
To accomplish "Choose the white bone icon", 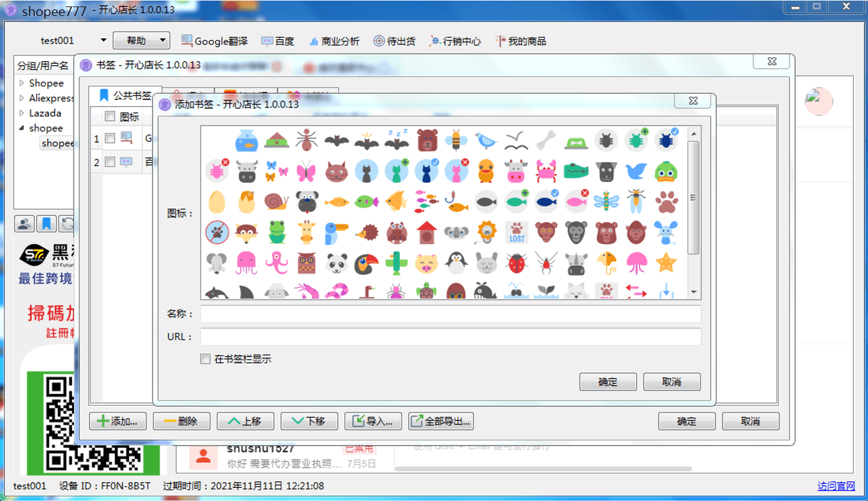I will pyautogui.click(x=546, y=141).
